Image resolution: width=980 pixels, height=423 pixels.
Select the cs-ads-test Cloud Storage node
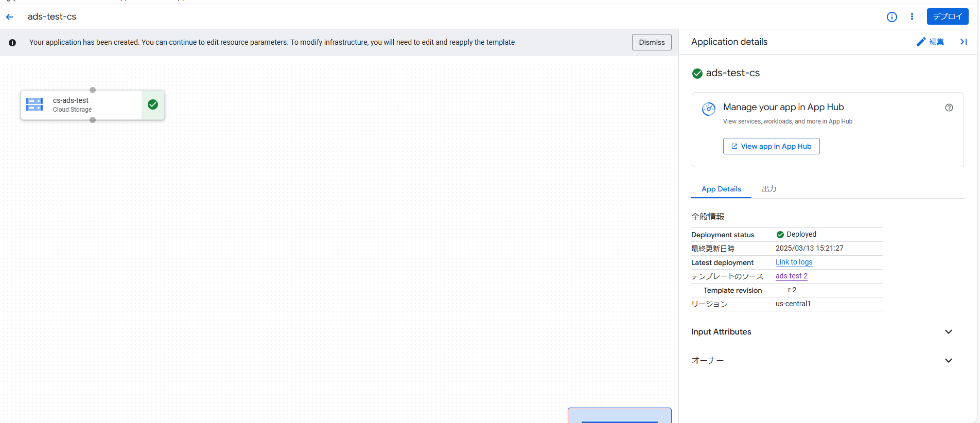(x=93, y=105)
